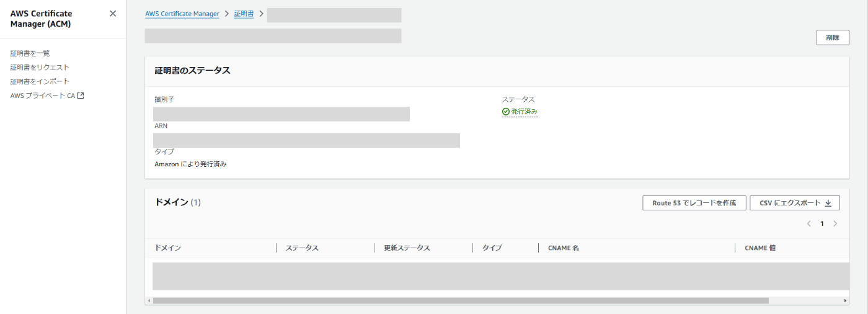Click the CNAME 値 column header

coord(760,248)
